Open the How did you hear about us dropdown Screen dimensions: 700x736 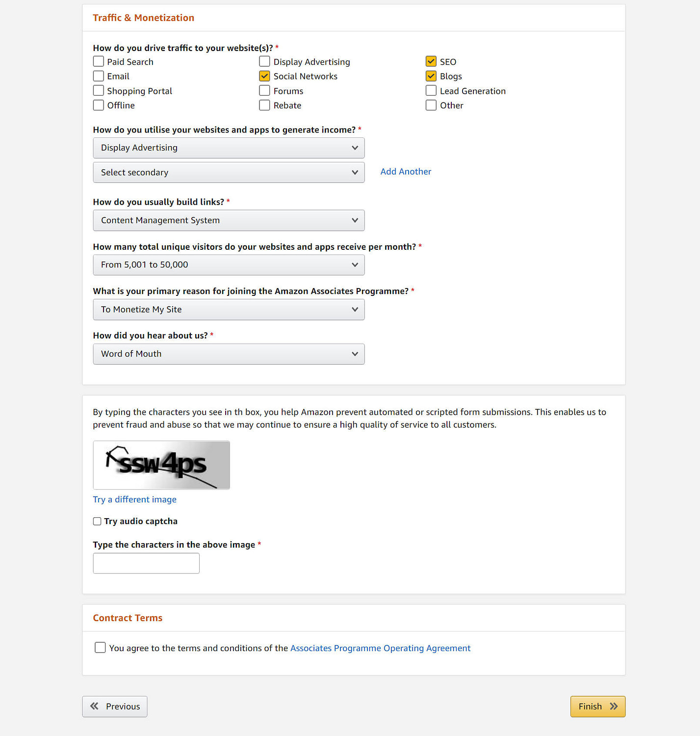228,354
